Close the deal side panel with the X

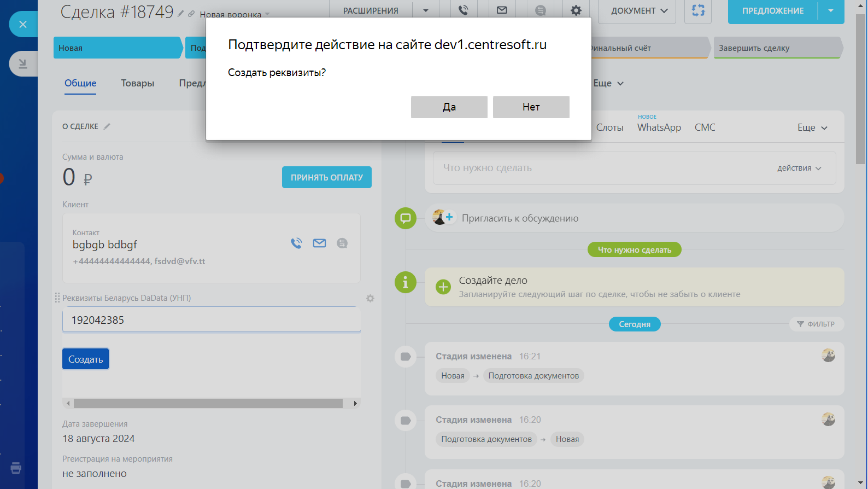point(23,24)
